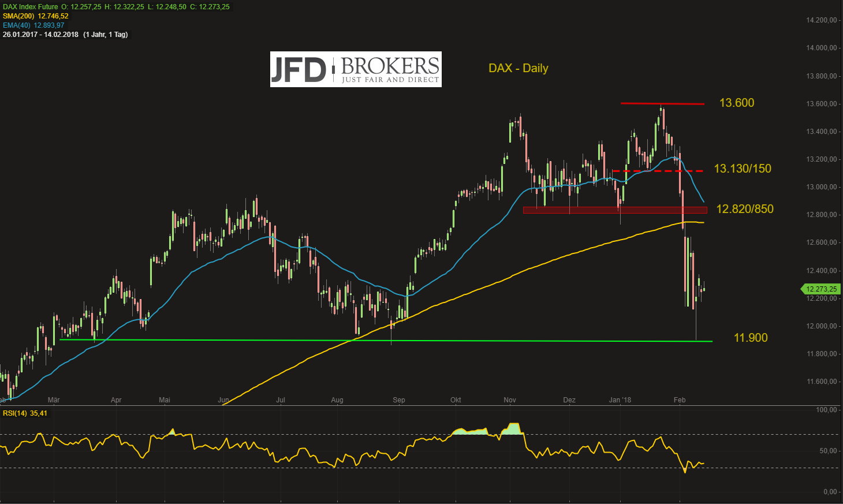Viewport: 843px width, 504px height.
Task: Select the EMA(40) 12.893,97 legend entry
Action: click(33, 25)
